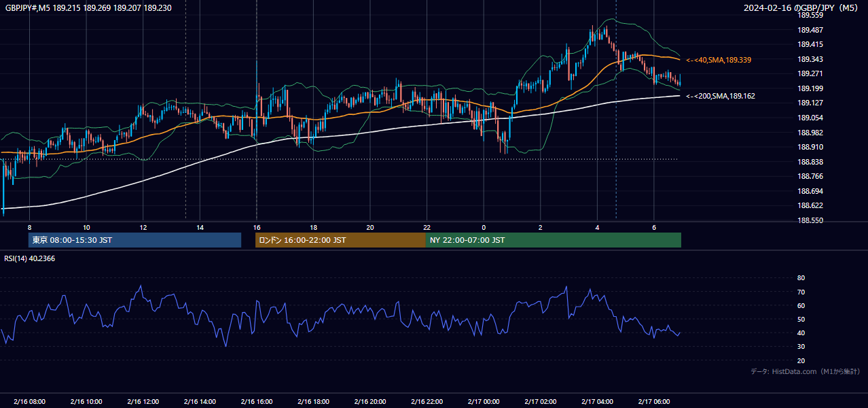
Task: Click price axis value 188.622
Action: [810, 205]
